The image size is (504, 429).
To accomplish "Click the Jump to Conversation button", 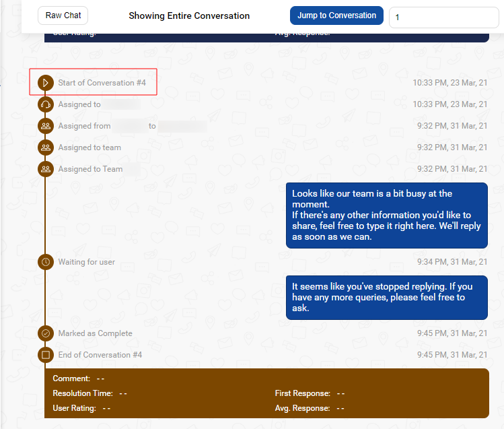I will pyautogui.click(x=336, y=15).
